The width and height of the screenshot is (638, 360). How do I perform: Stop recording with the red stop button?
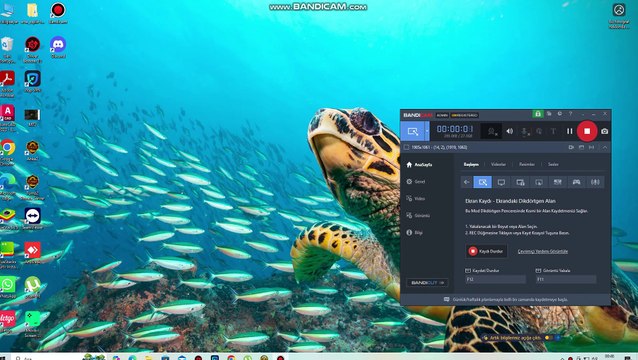(587, 131)
